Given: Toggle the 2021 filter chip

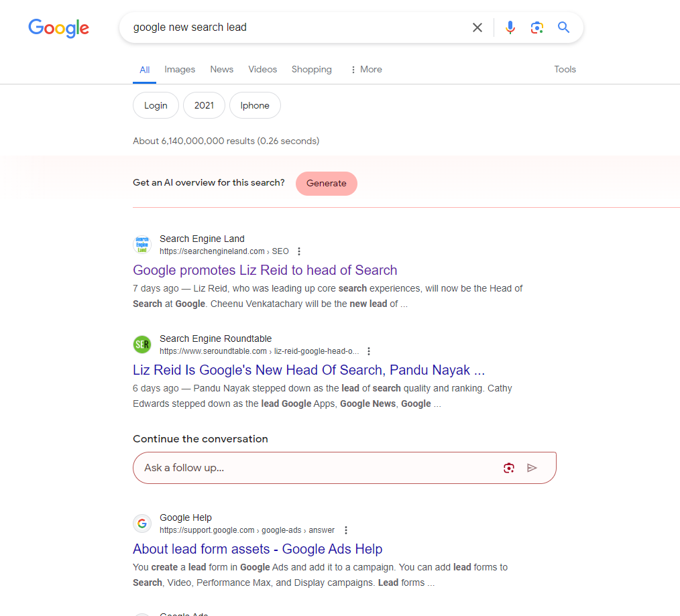Looking at the screenshot, I should [204, 105].
